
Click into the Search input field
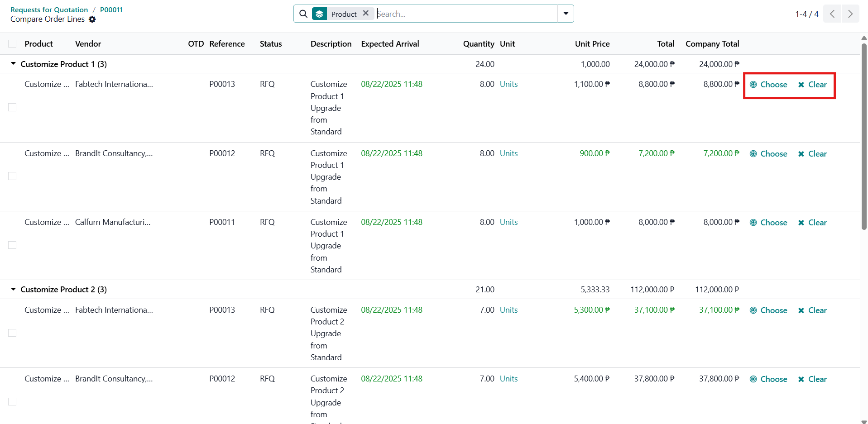coord(466,14)
